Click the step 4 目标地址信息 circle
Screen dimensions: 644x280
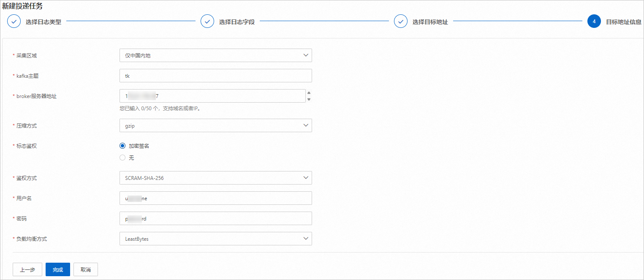[594, 22]
